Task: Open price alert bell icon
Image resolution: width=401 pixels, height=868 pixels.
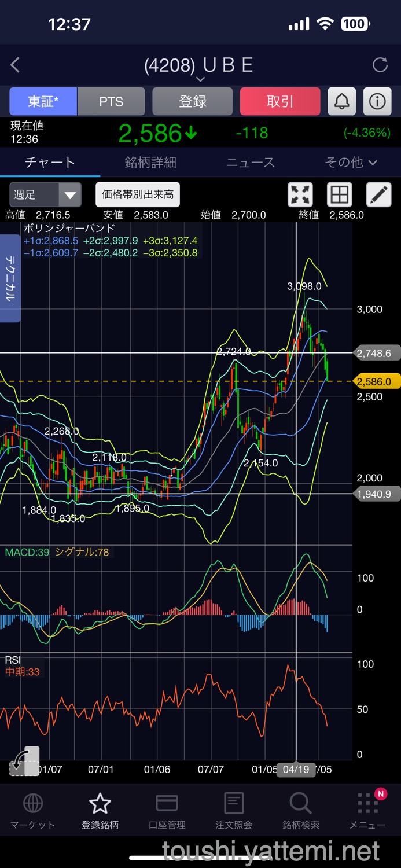Action: (342, 102)
